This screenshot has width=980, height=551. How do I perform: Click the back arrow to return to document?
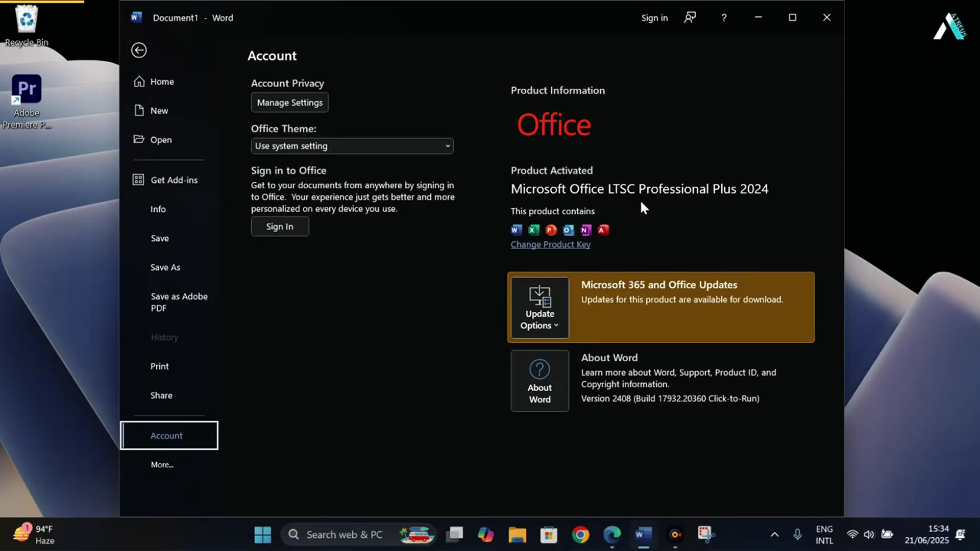tap(139, 50)
